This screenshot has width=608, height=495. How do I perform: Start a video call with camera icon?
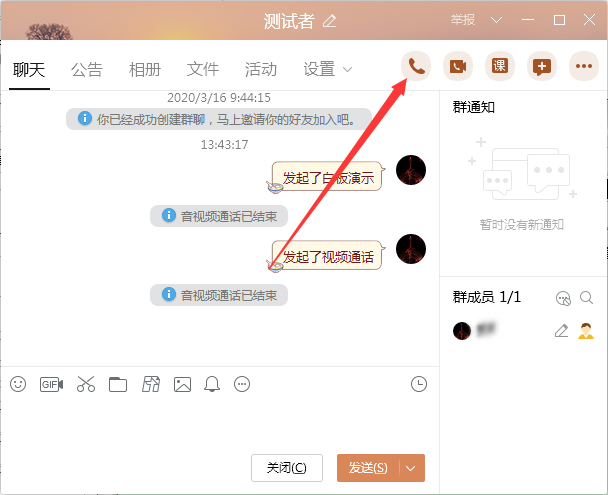[x=458, y=66]
